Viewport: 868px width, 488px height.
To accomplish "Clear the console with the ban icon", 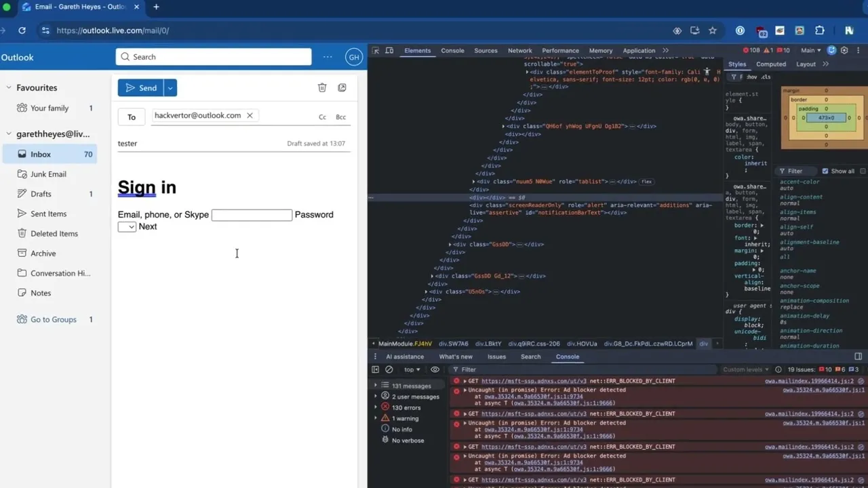I will [389, 369].
